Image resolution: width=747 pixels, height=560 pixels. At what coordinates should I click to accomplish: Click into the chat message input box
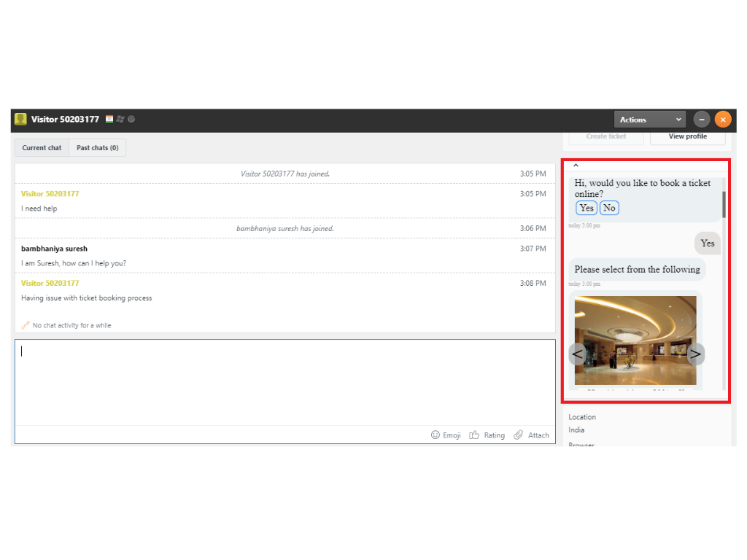285,382
